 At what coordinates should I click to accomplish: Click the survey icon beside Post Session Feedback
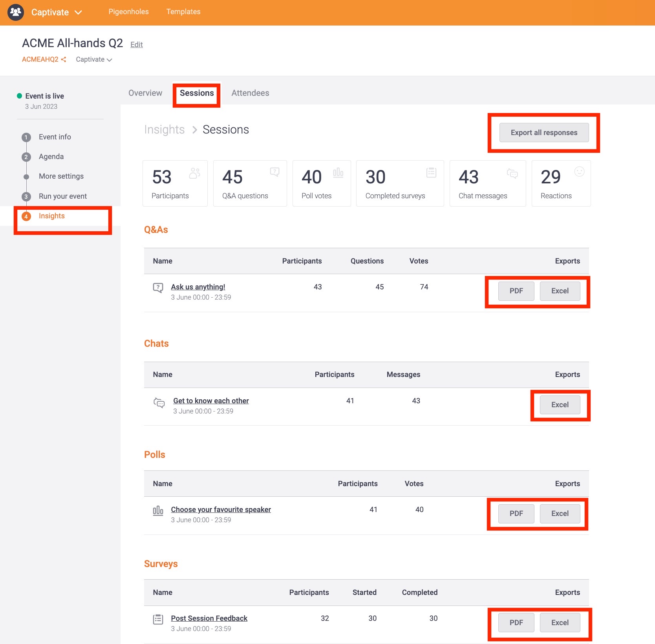158,620
